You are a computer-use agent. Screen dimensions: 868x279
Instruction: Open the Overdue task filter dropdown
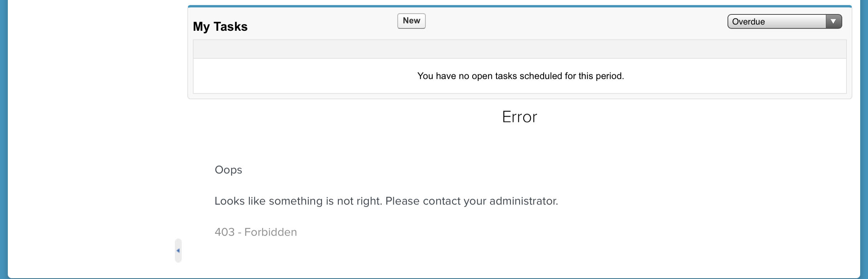point(784,21)
